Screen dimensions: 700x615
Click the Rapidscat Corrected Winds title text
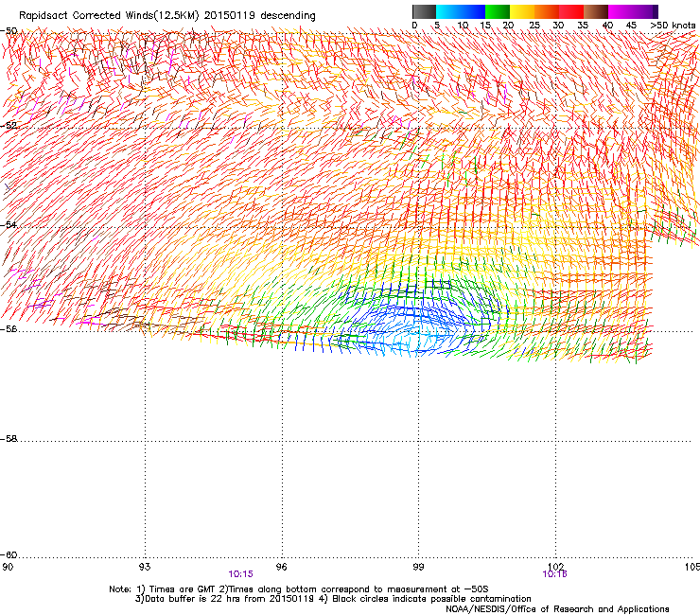[x=167, y=16]
